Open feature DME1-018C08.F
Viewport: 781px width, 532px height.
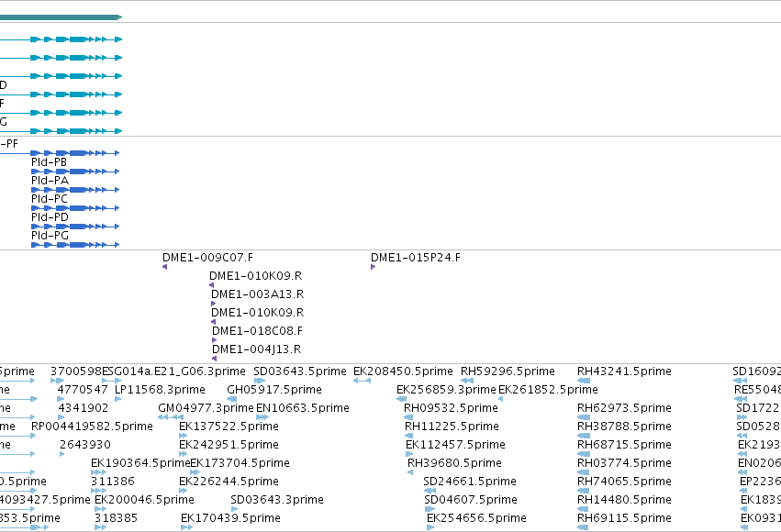[257, 331]
